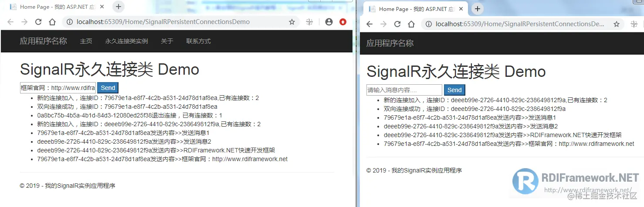Image resolution: width=644 pixels, height=207 pixels.
Task: Click SignalR永久连接类 Demo heading in left window
Action: tap(109, 69)
